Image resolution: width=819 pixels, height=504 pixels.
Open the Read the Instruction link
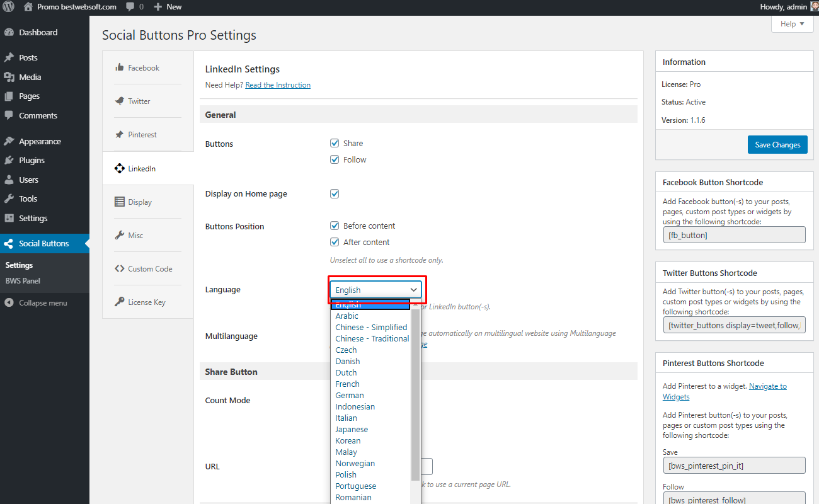coord(278,85)
